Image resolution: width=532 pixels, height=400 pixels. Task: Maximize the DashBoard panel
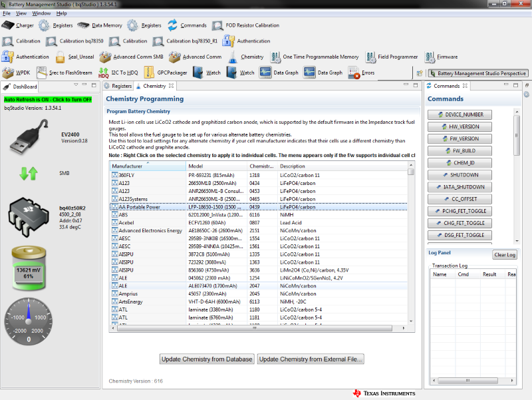94,85
